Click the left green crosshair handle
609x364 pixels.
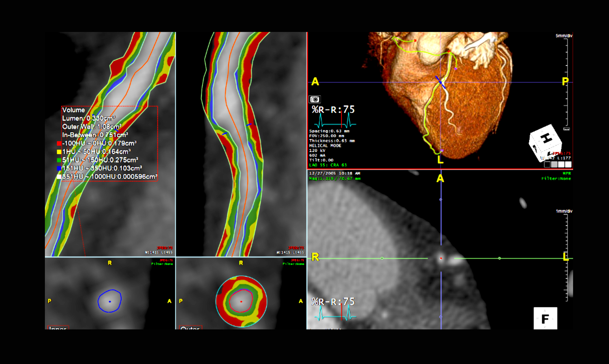(382, 258)
